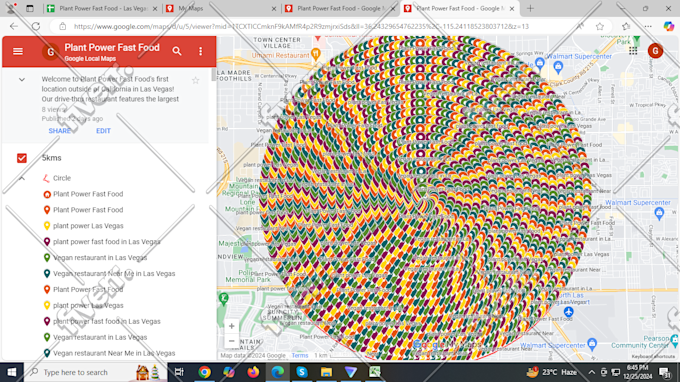Screen dimensions: 680x382
Task: Reload the current page
Action: [36, 26]
